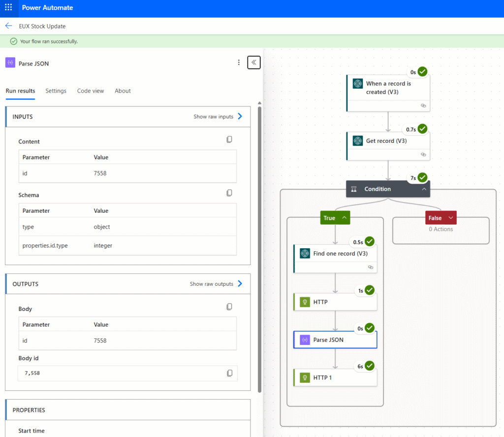Viewport: 504px width, 437px height.
Task: Click the success checkmark on trigger node
Action: 422,71
